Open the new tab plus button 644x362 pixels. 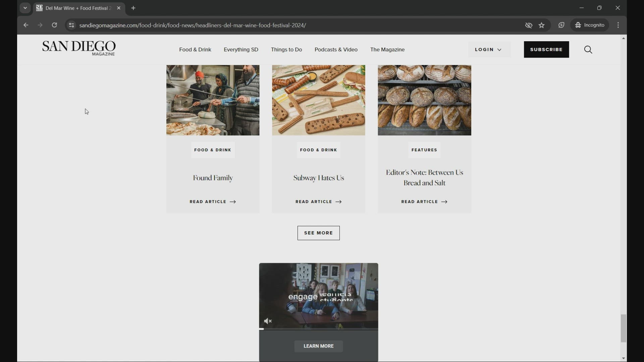click(x=133, y=8)
